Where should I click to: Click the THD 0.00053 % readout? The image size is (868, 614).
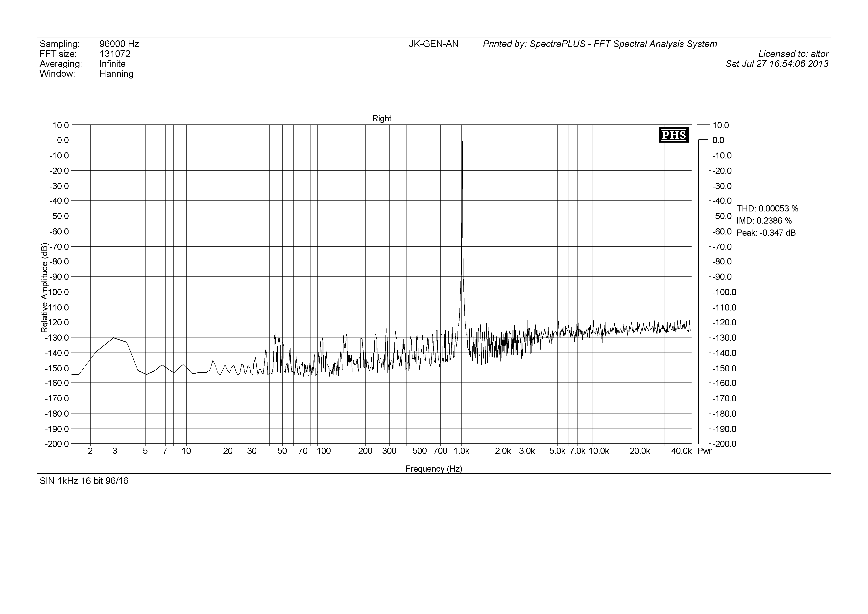coord(767,208)
